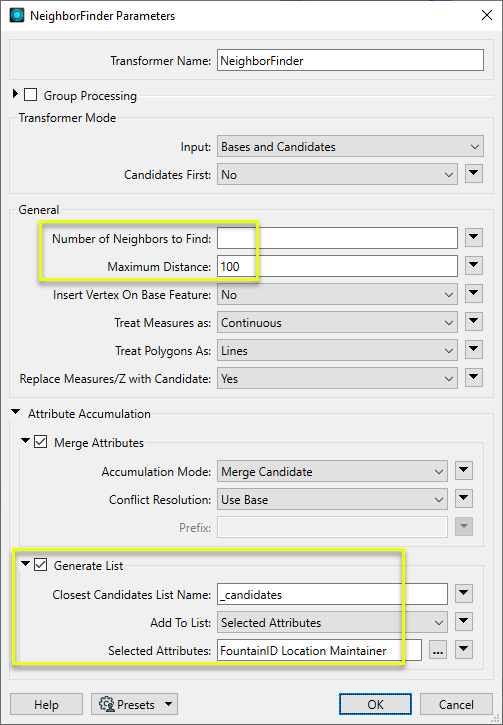
Task: Open arrow menu next to Candidates First
Action: [x=474, y=174]
